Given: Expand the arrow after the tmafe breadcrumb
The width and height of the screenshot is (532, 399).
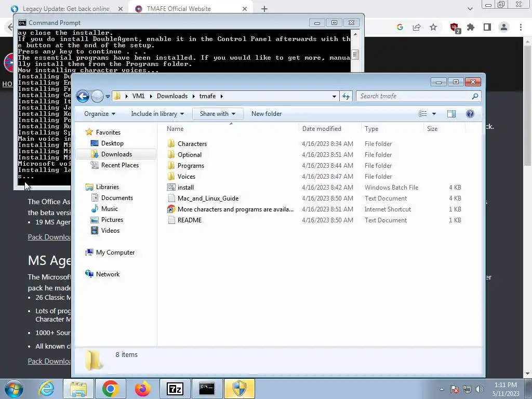Looking at the screenshot, I should [x=221, y=96].
